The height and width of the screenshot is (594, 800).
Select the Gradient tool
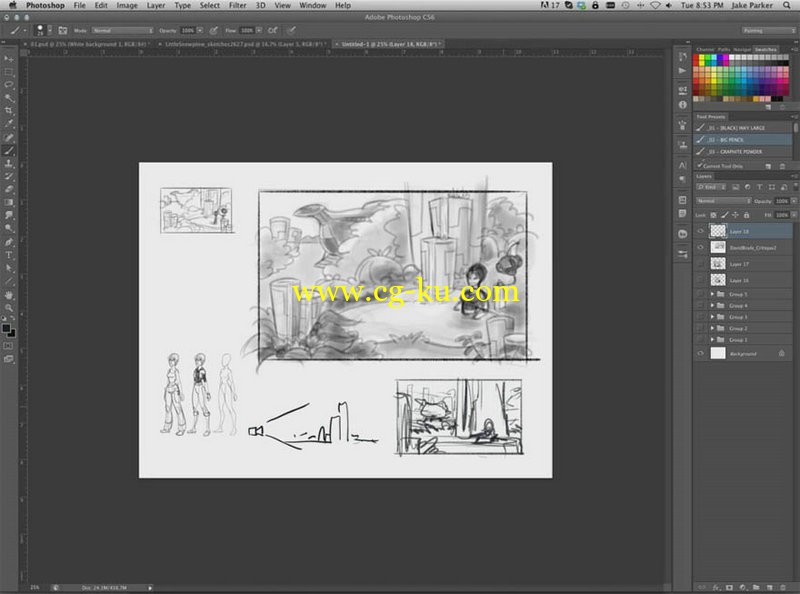pyautogui.click(x=9, y=203)
